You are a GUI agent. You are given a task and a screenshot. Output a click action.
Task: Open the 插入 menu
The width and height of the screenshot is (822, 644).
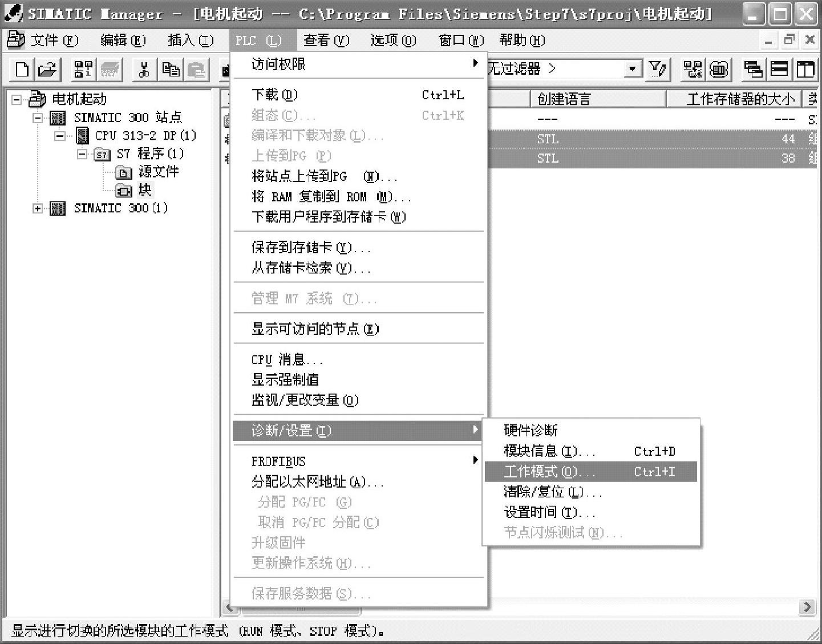click(x=191, y=40)
